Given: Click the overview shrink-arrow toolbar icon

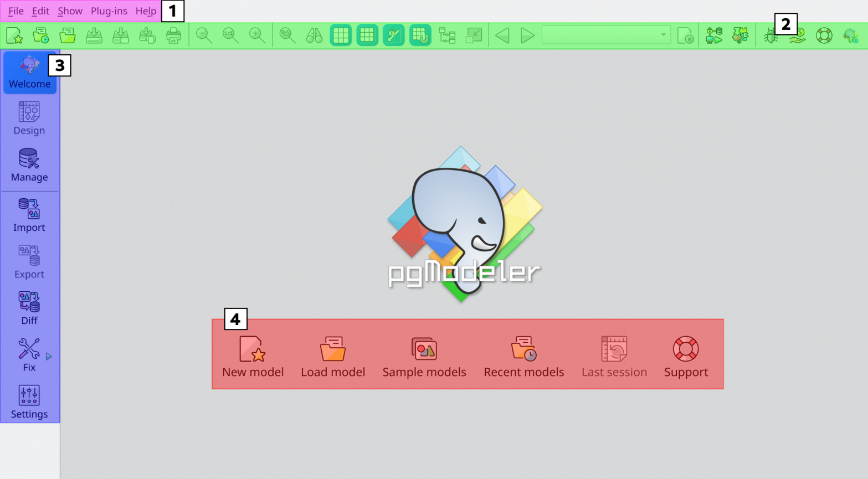Looking at the screenshot, I should [x=474, y=35].
